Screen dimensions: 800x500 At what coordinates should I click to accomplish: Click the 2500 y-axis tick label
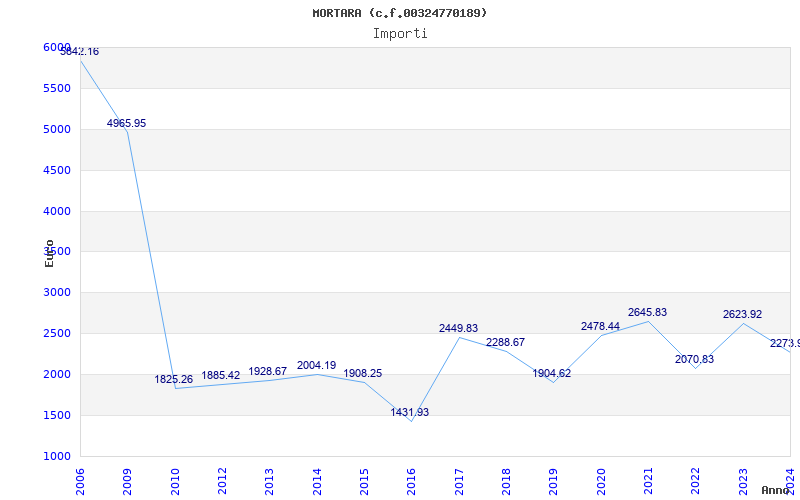coord(57,334)
